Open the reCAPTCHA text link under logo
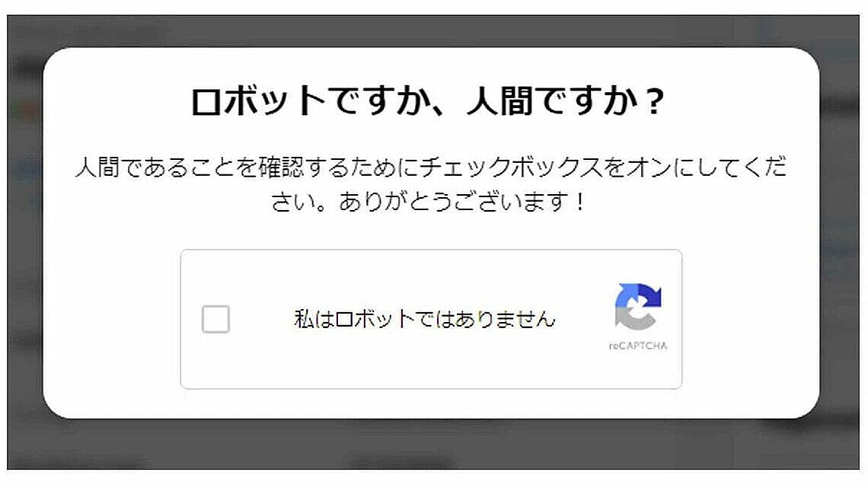Image resolution: width=868 pixels, height=488 pixels. 638,346
